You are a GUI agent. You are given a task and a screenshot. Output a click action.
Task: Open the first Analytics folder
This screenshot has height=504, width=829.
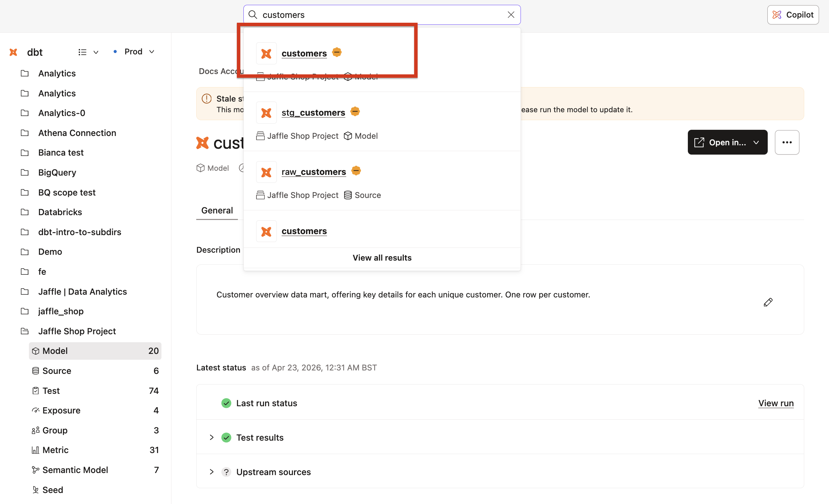(57, 73)
